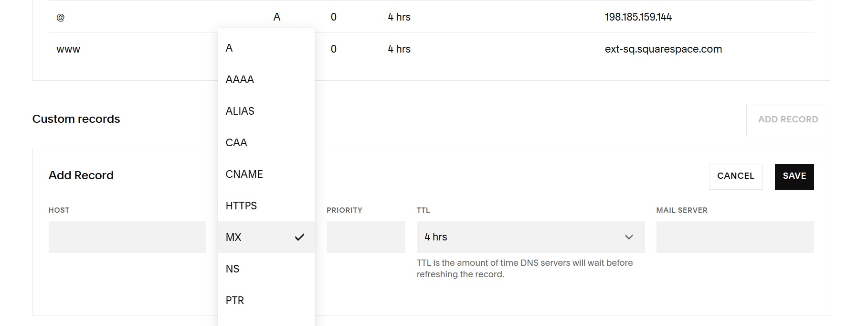This screenshot has height=326, width=868.
Task: Choose NS from the type list
Action: (233, 269)
